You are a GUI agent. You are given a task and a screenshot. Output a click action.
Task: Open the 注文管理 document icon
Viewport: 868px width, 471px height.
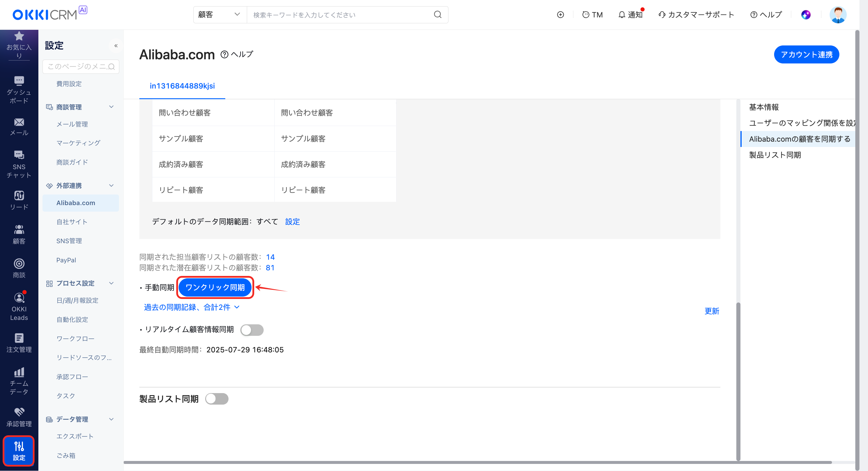point(19,338)
